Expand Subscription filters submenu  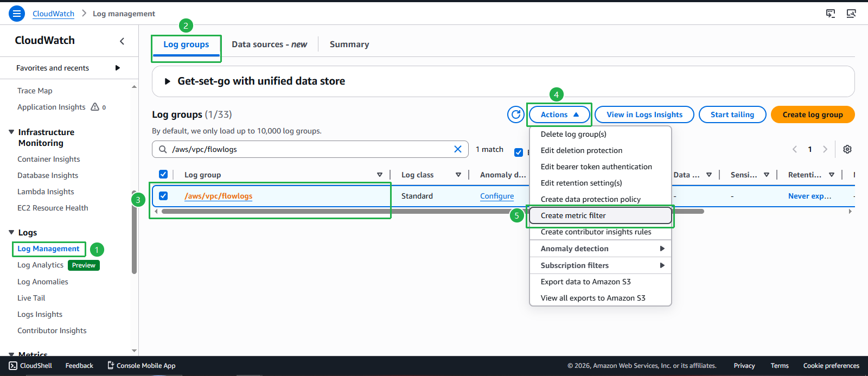[x=601, y=265]
